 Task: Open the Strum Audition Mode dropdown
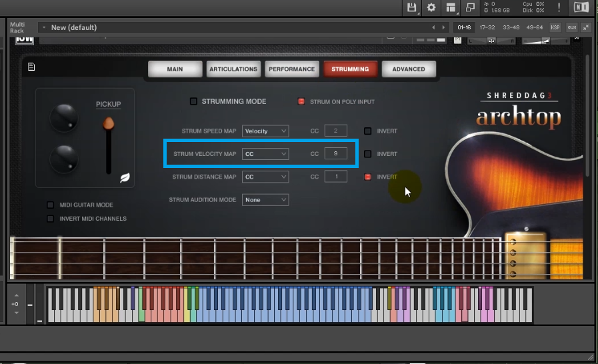click(265, 199)
